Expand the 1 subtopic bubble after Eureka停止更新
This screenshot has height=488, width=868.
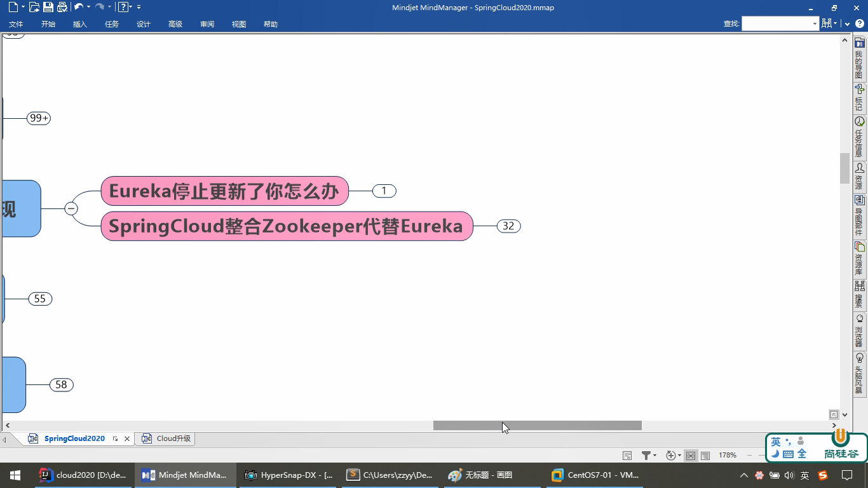tap(384, 191)
